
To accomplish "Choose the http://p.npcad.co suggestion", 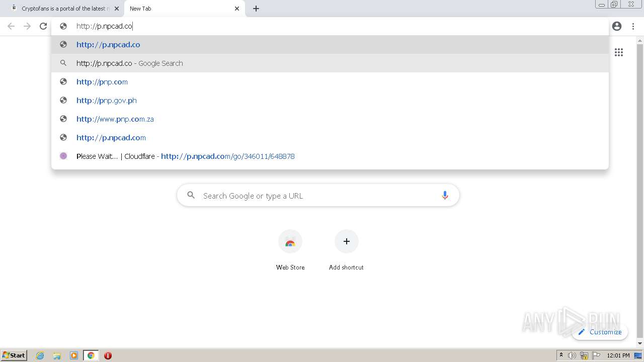I will tap(330, 45).
